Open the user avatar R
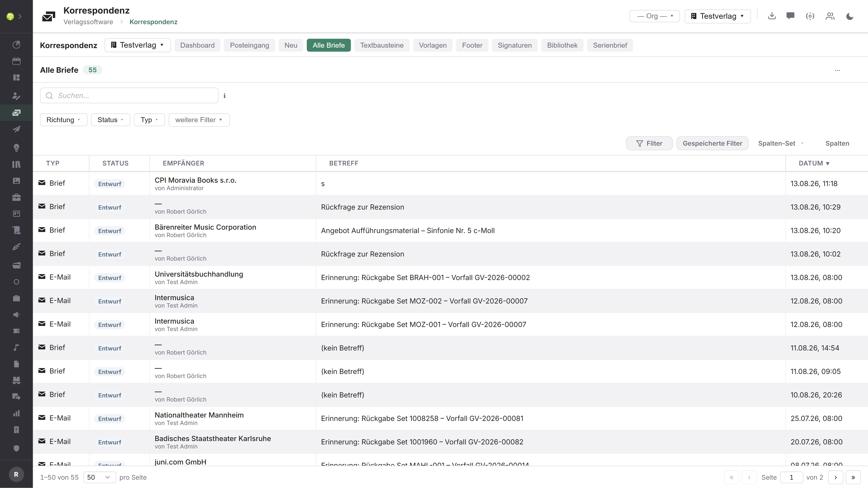 [16, 474]
